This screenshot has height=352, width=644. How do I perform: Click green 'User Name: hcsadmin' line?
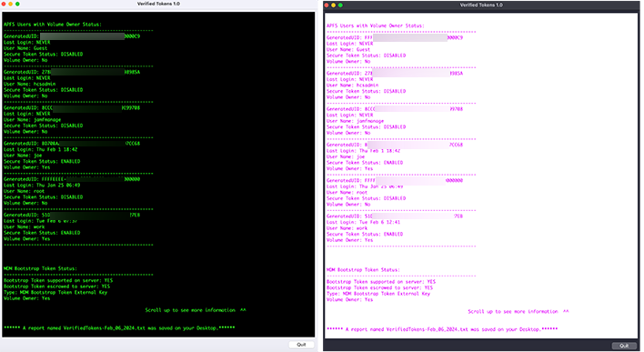tap(30, 84)
